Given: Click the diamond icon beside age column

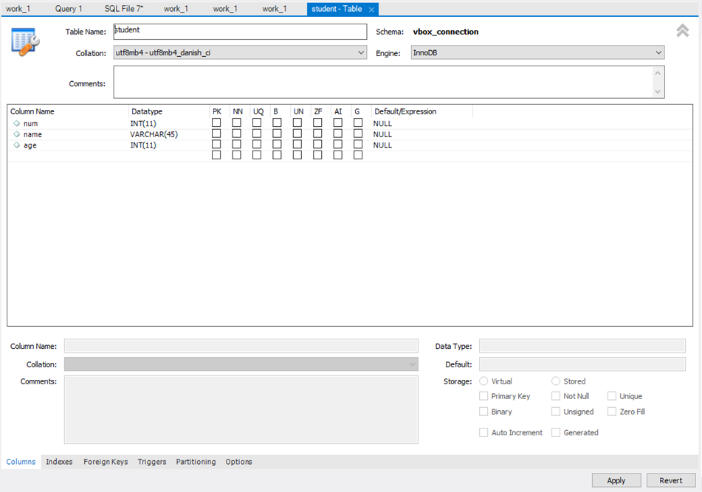Looking at the screenshot, I should click(17, 145).
